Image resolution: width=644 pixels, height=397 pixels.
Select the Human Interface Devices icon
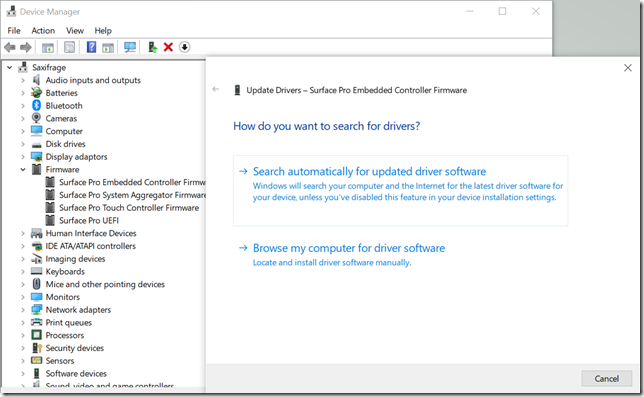pos(37,233)
